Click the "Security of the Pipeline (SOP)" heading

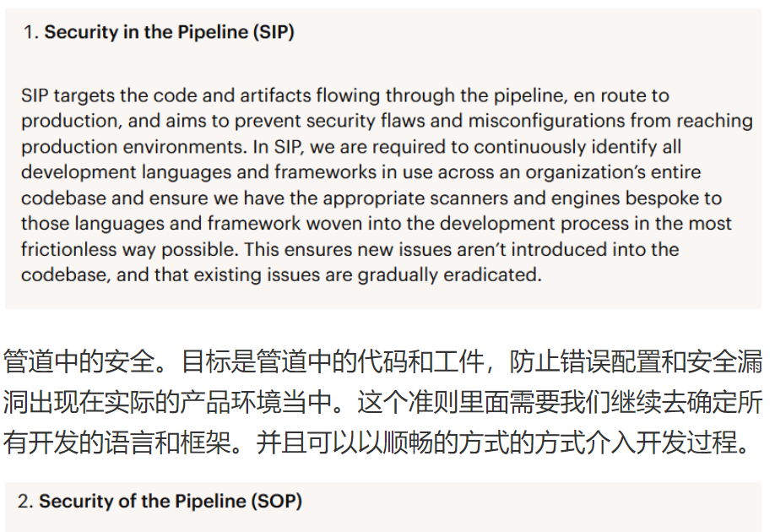[170, 501]
